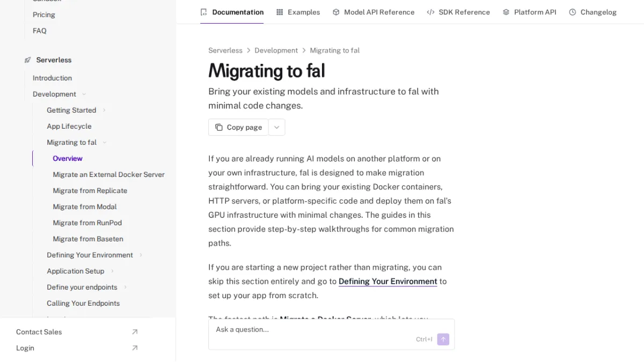
Task: Open Application Setup in the sidebar
Action: tap(76, 271)
